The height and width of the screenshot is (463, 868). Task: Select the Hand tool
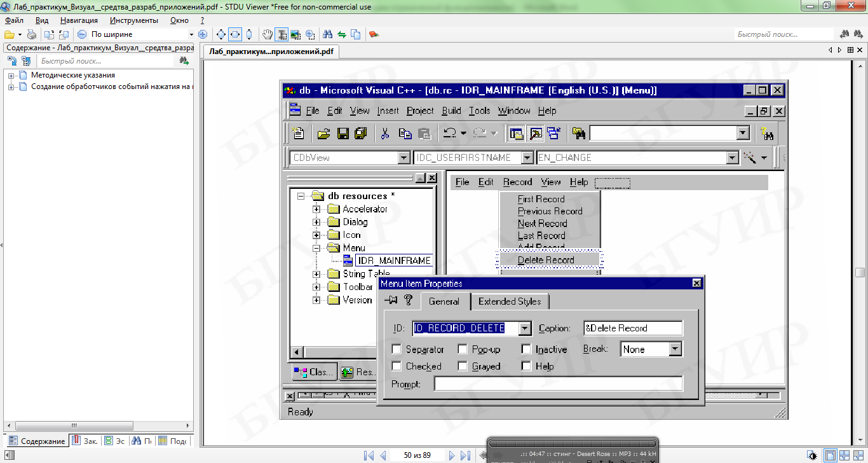tap(268, 34)
